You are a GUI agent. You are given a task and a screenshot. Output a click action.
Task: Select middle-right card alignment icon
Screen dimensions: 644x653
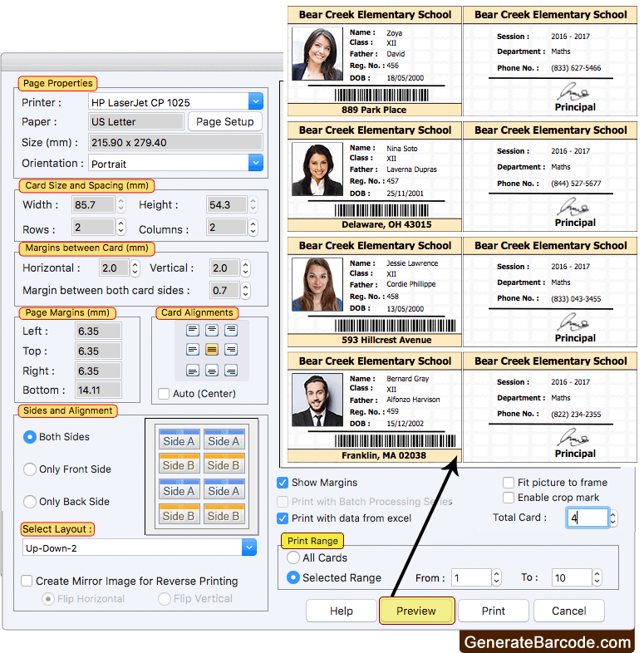point(231,350)
